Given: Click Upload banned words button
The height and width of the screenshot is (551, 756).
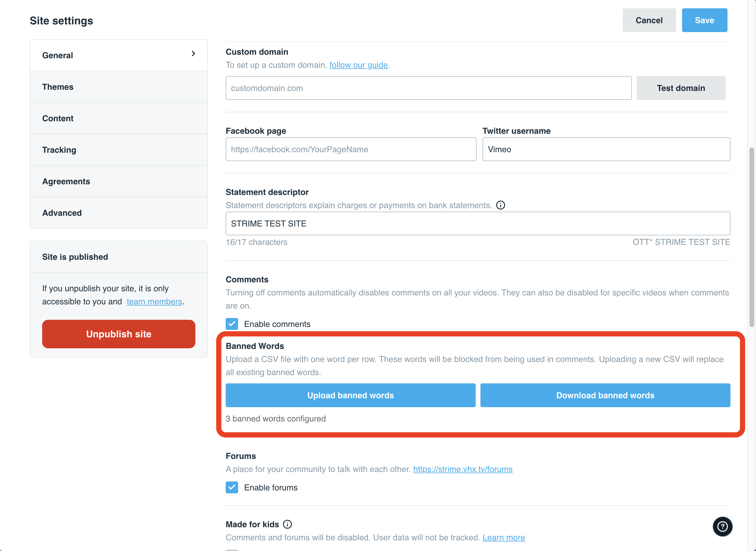Looking at the screenshot, I should (350, 395).
